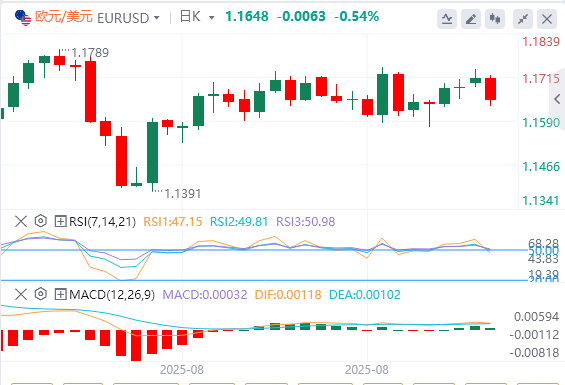Click the 欧元/美元 pair name
The width and height of the screenshot is (565, 385).
(64, 17)
